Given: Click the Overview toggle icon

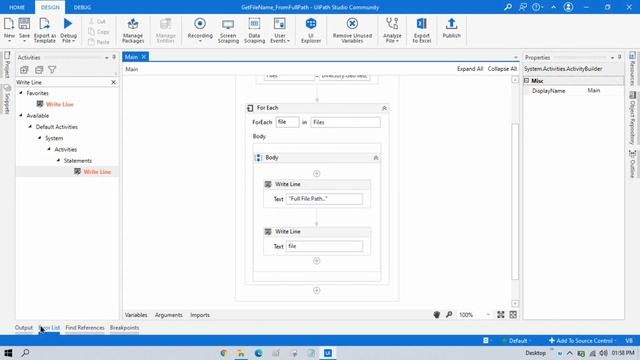Looking at the screenshot, I should coord(513,315).
